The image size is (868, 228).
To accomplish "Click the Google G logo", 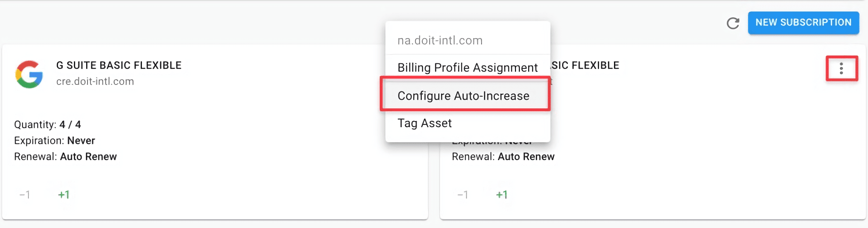I will (x=29, y=74).
